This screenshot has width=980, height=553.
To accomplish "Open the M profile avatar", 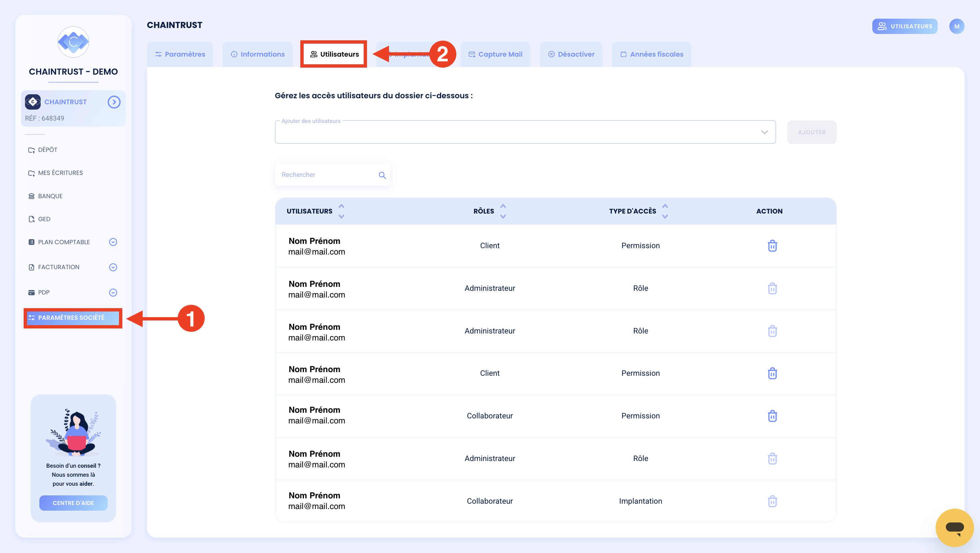I will coord(956,26).
